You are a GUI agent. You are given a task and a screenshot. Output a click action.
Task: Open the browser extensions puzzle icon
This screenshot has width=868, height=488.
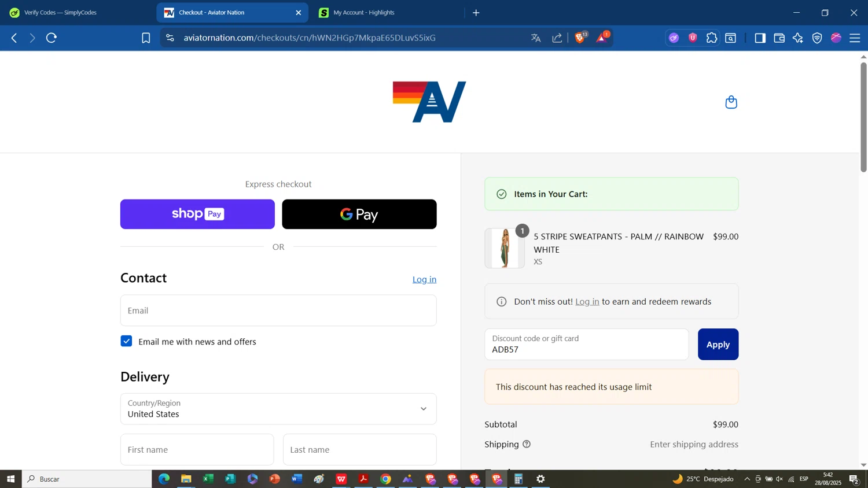pyautogui.click(x=712, y=38)
